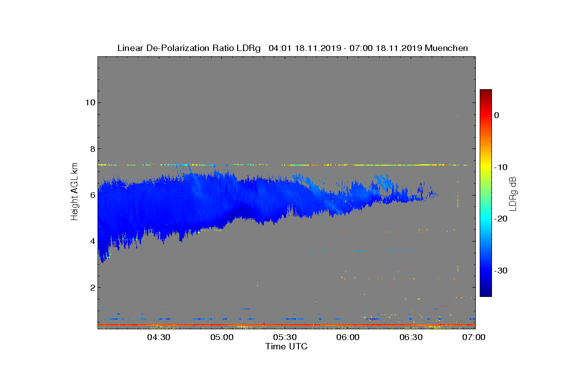Click the 05:00 time axis label
Screen dimensions: 588x392
pos(222,337)
